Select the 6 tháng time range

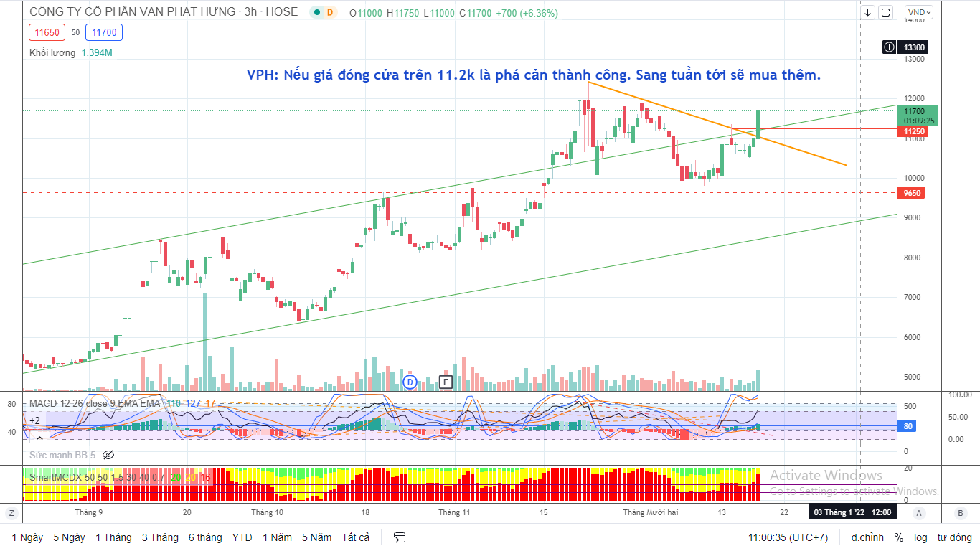(205, 537)
